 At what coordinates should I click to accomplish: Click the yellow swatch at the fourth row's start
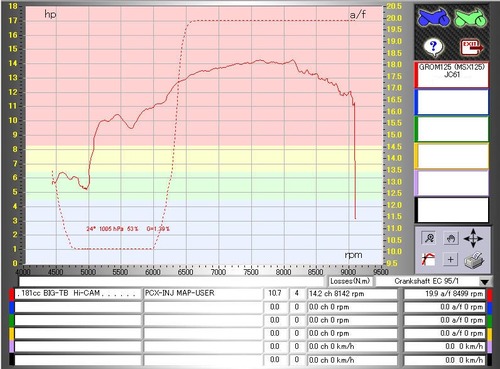12,334
